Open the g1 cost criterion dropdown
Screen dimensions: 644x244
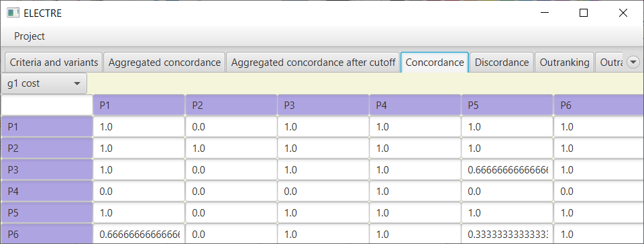pyautogui.click(x=44, y=83)
